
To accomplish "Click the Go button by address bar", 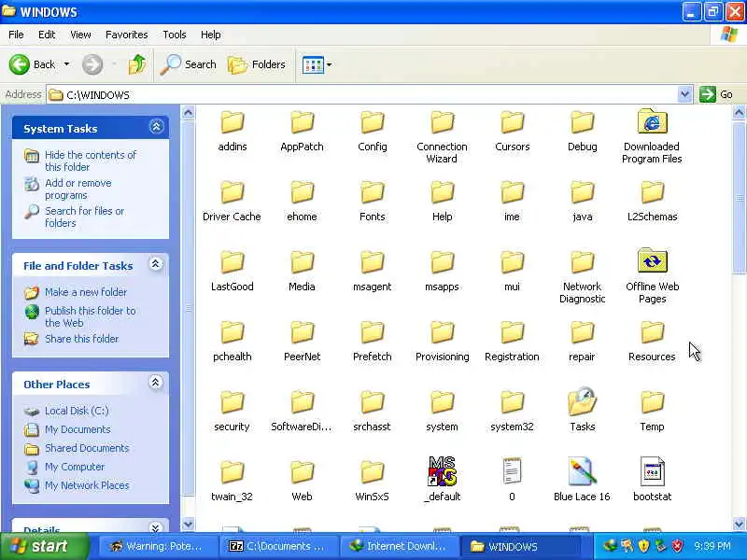I will click(x=716, y=94).
